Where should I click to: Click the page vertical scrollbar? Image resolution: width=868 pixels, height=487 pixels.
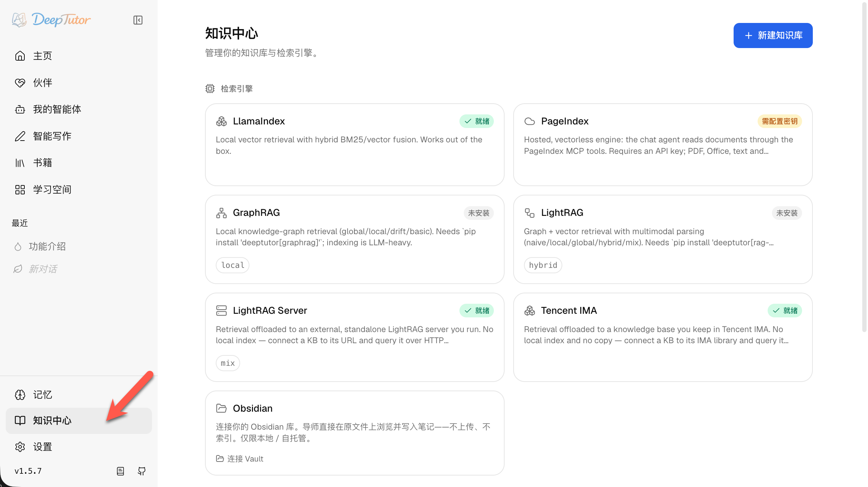[x=864, y=167]
